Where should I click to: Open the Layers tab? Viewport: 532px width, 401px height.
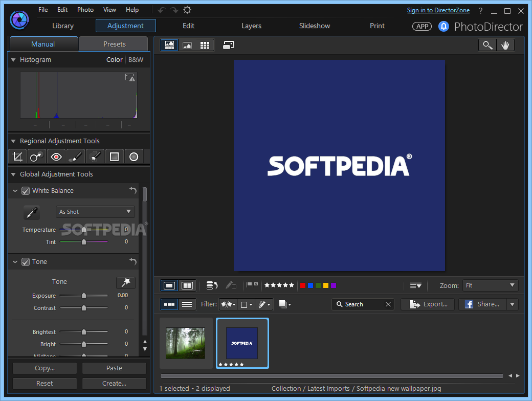251,26
